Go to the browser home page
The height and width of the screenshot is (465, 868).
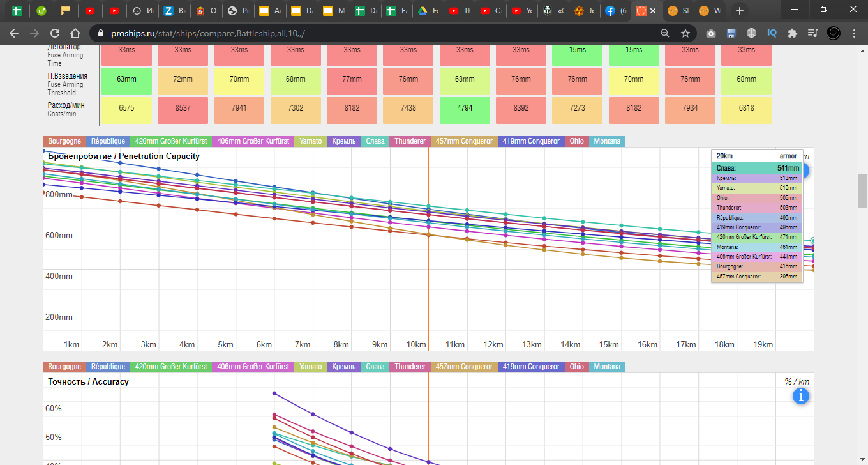tap(75, 33)
